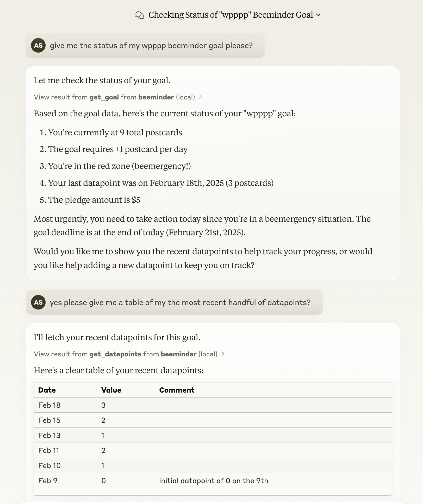The image size is (423, 504).
Task: Open the conversation title dropdown chevron
Action: (x=318, y=15)
